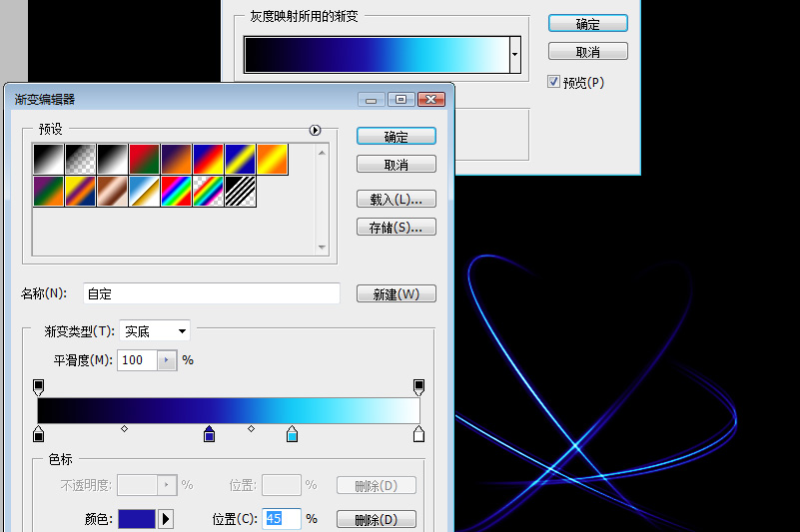Viewport: 800px width, 532px height.
Task: Click the 新建(W) new button
Action: [x=397, y=293]
